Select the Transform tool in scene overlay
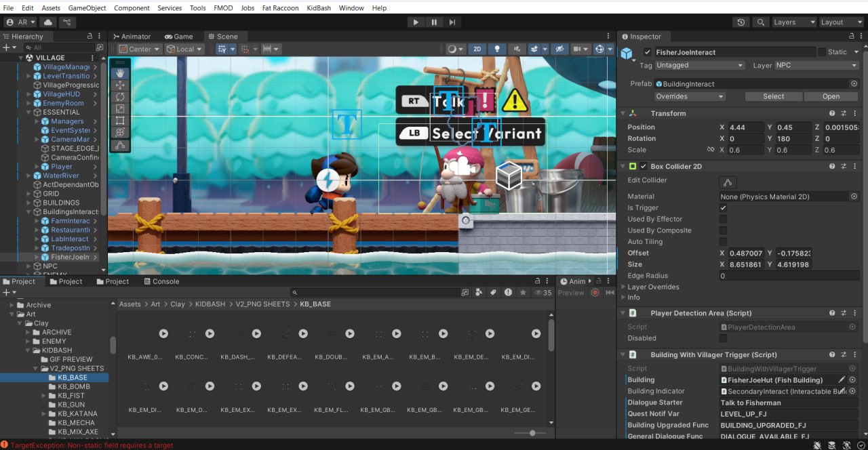 click(120, 132)
